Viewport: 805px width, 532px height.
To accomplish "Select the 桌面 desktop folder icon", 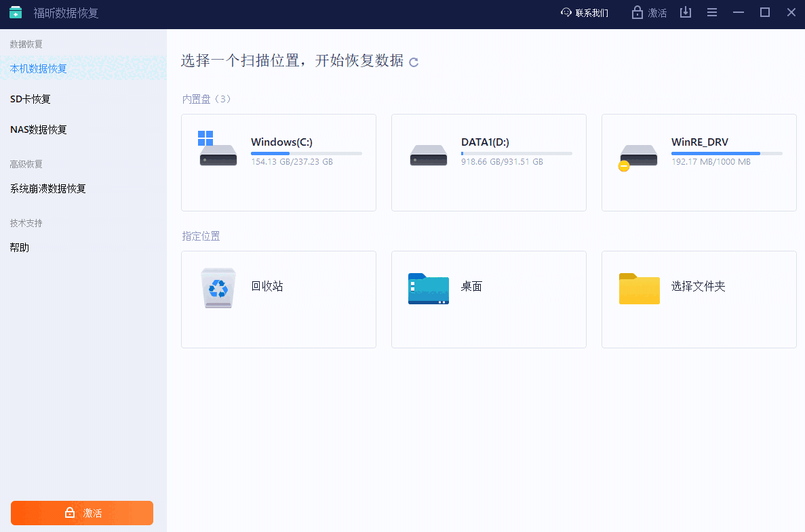I will pos(428,289).
